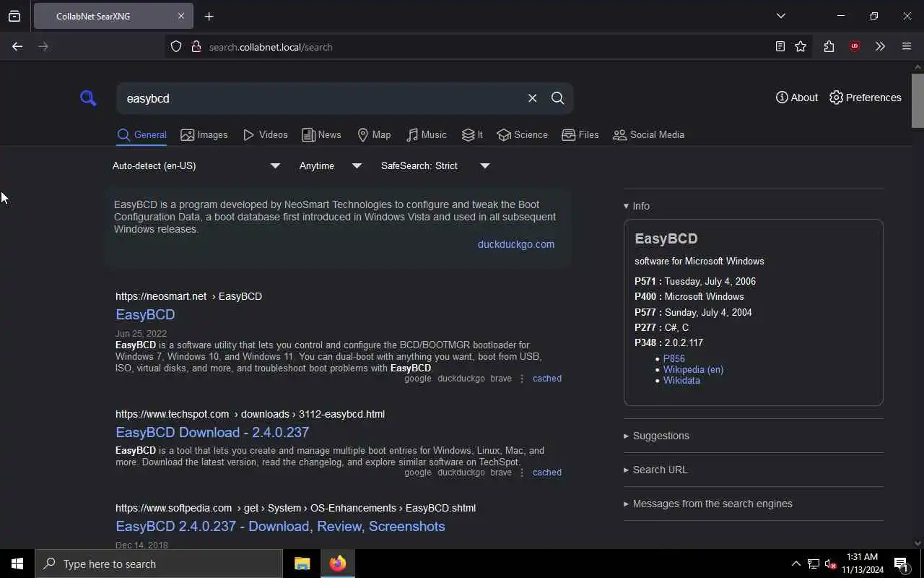Collapse the Info section
Image resolution: width=924 pixels, height=578 pixels.
pyautogui.click(x=637, y=206)
